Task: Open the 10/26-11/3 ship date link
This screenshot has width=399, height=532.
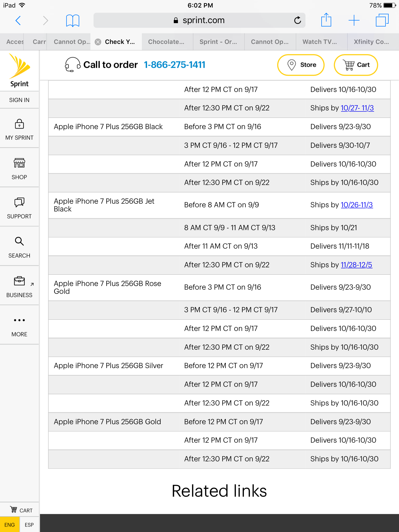Action: [357, 205]
